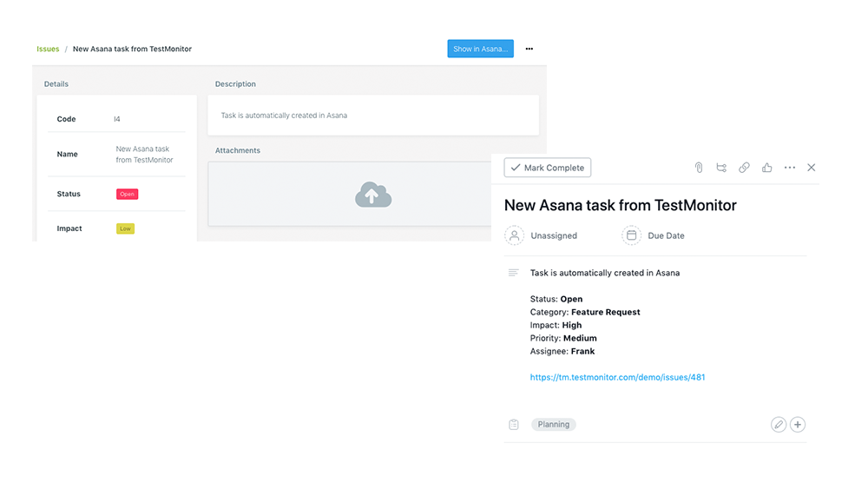Copy task link using the chain icon
868x483 pixels.
pyautogui.click(x=744, y=168)
